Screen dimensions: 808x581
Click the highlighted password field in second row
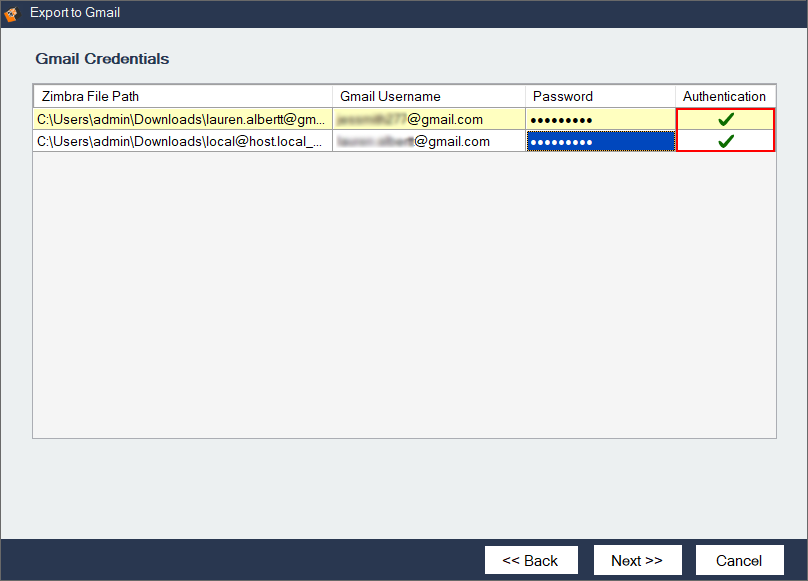[x=600, y=141]
